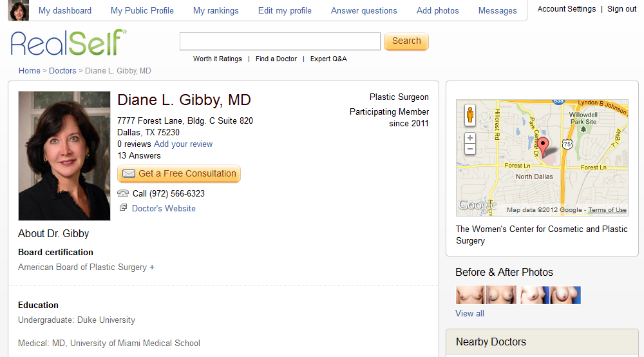Focus the search text field

tap(280, 41)
